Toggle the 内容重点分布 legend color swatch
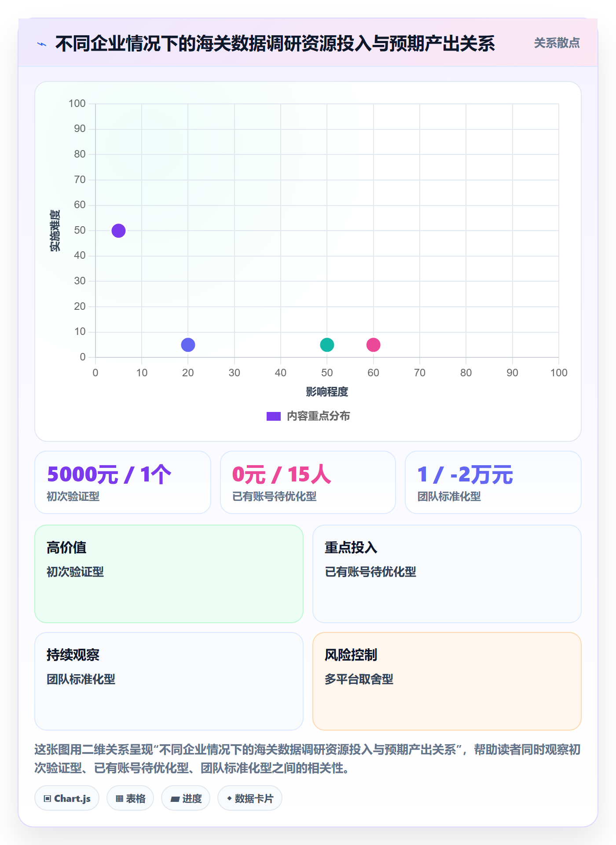This screenshot has height=845, width=616. [273, 416]
